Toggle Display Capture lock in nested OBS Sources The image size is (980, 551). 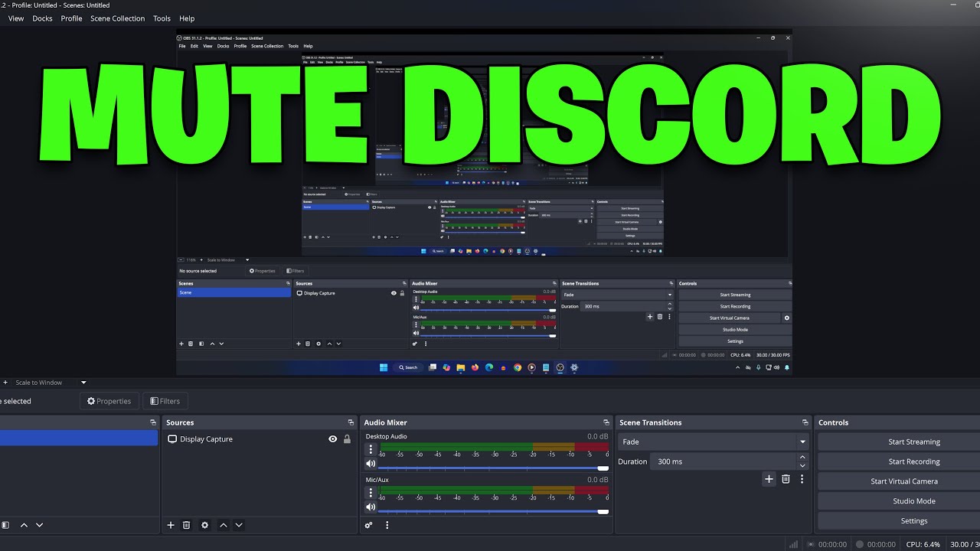[x=402, y=293]
